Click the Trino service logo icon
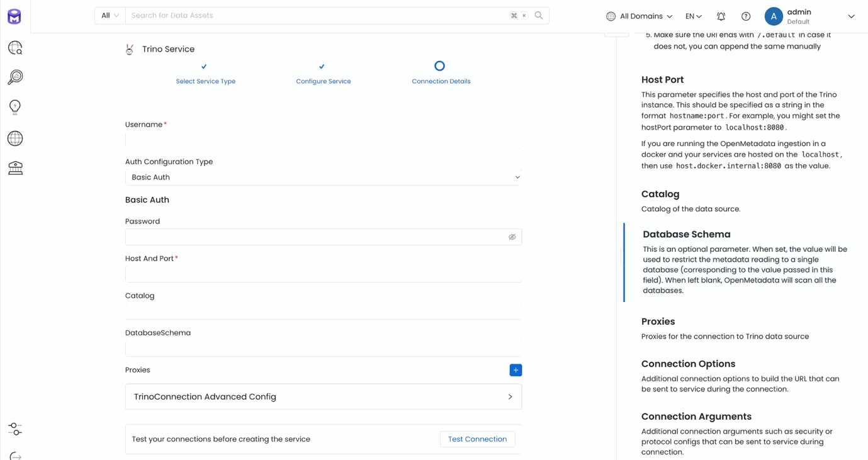The image size is (868, 460). [x=130, y=49]
